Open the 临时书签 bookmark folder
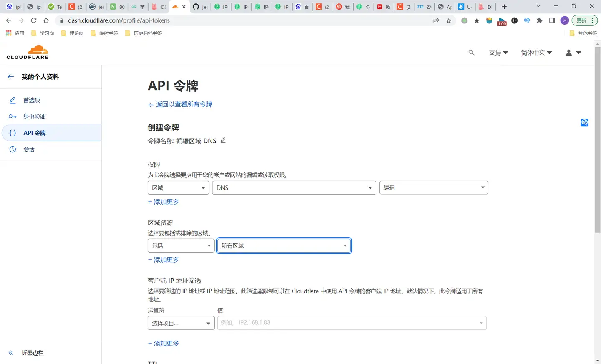601x364 pixels. pyautogui.click(x=104, y=33)
